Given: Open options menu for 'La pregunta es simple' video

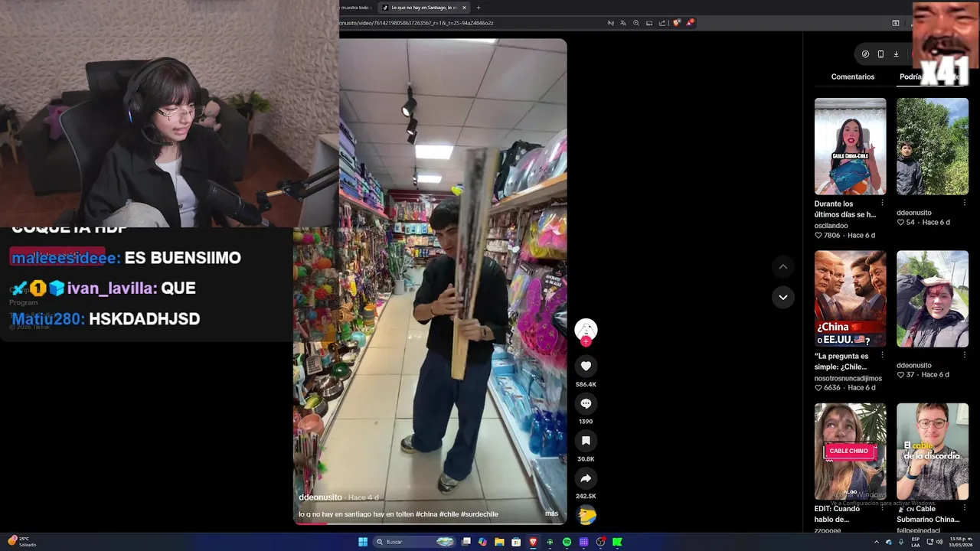Looking at the screenshot, I should coord(882,355).
